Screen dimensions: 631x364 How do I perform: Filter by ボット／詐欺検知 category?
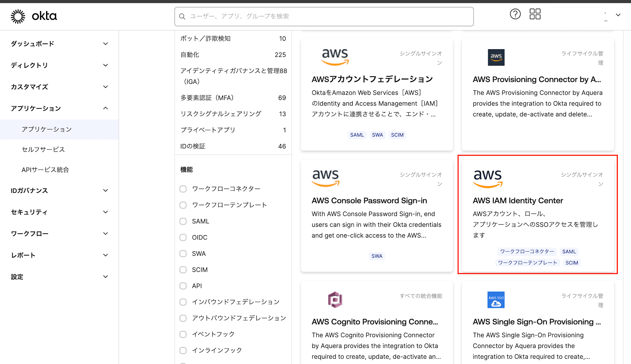(x=233, y=38)
